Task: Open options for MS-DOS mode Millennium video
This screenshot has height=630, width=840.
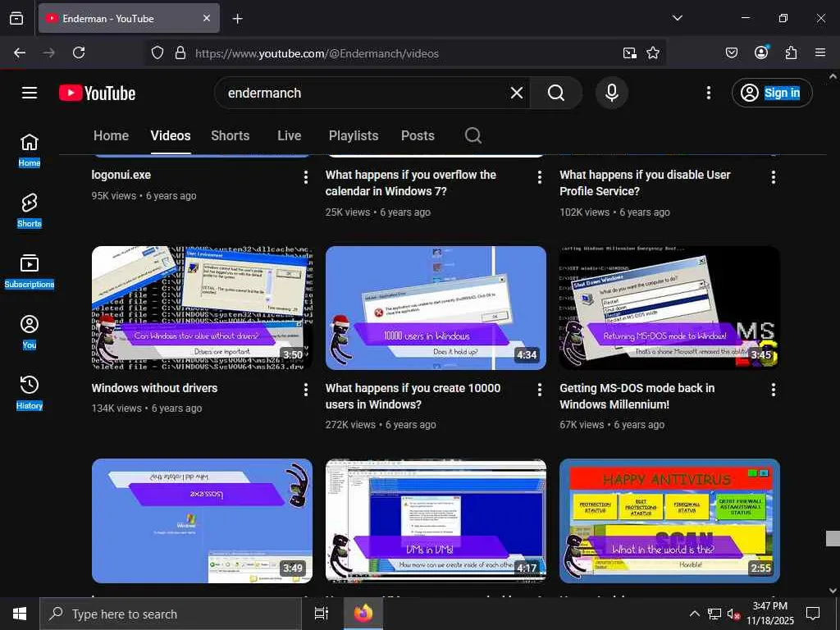Action: (773, 390)
